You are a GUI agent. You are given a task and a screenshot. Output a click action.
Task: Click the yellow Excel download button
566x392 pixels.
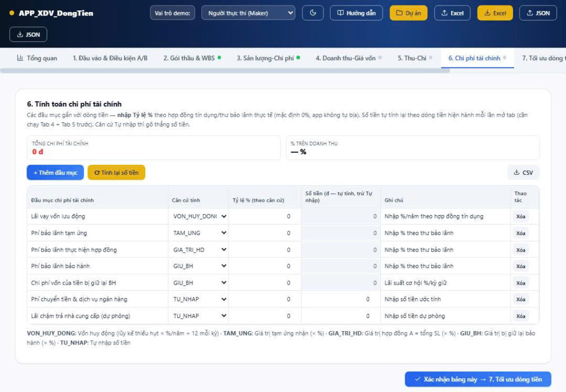[495, 13]
